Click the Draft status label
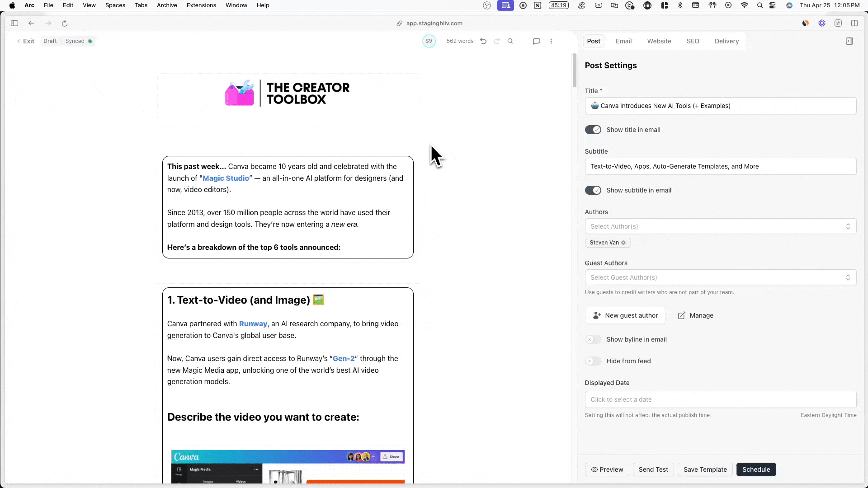Image resolution: width=868 pixels, height=488 pixels. point(50,41)
